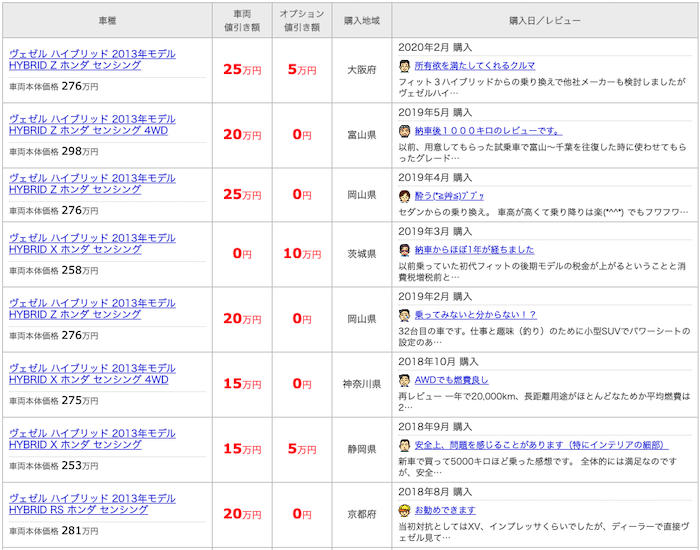Click 2019年3月 購入 date text
Image resolution: width=700 pixels, height=550 pixels.
[435, 231]
